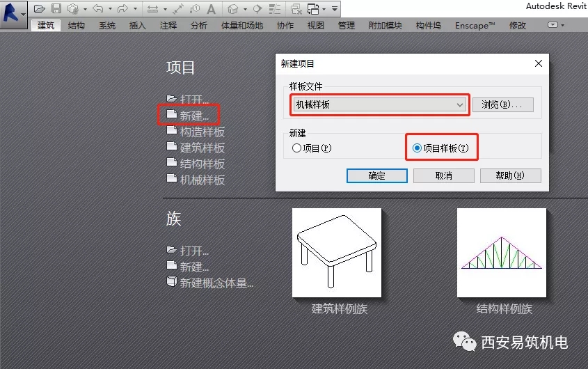Click document icon beside 建筑样板
Screen dimensions: 588x369
[x=172, y=146]
